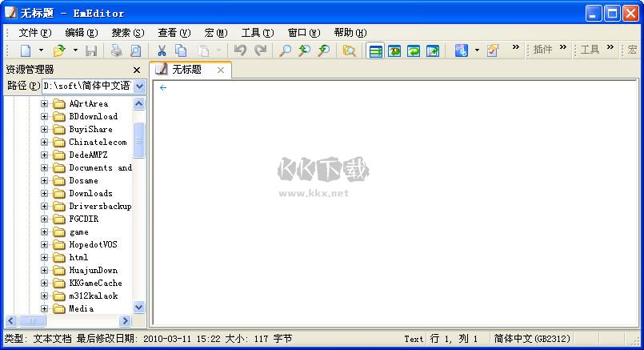This screenshot has height=350, width=644.
Task: Click the Save disk icon
Action: tap(91, 50)
